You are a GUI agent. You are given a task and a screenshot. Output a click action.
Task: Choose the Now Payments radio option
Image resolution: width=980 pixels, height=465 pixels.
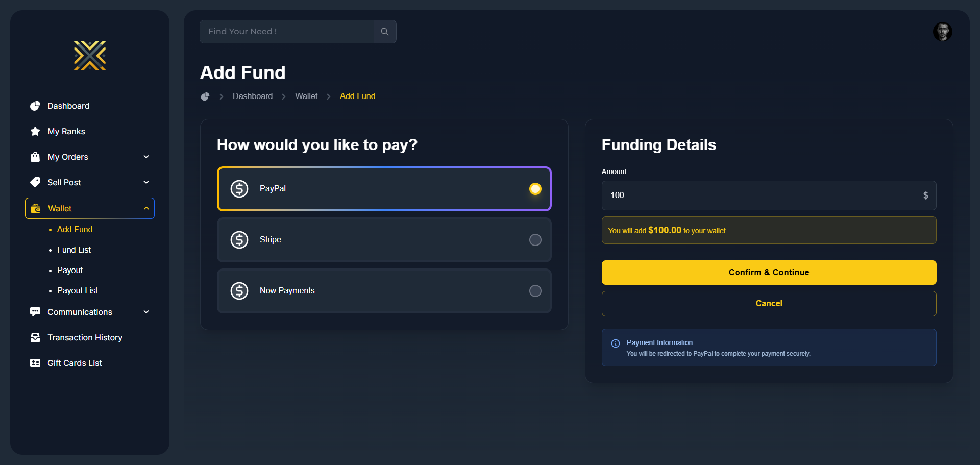click(x=535, y=291)
